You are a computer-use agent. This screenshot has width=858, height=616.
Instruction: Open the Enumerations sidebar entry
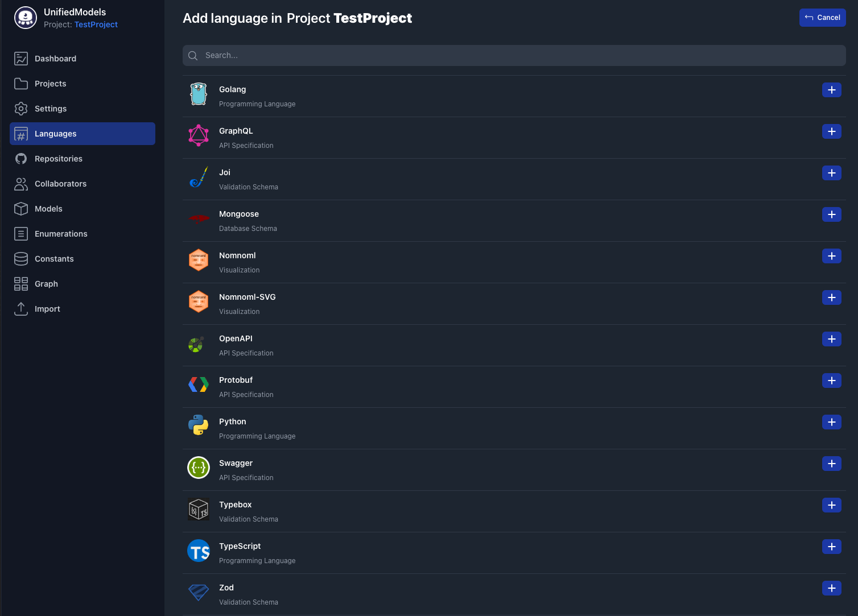pos(61,234)
